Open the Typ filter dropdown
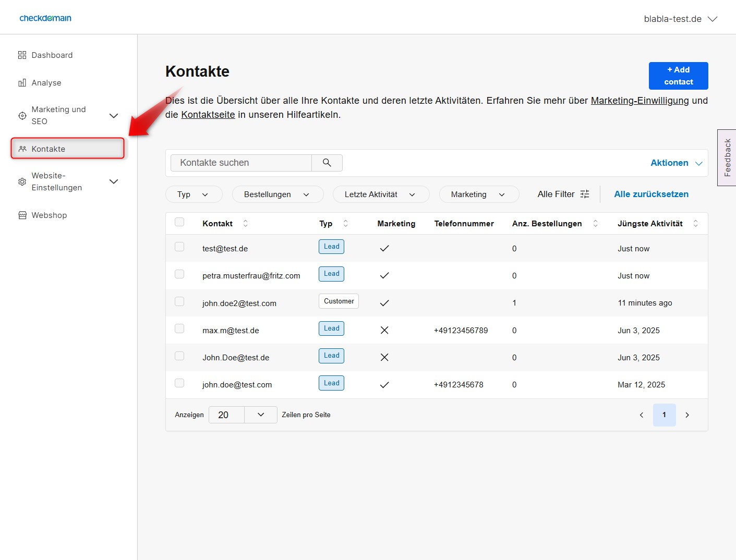This screenshot has height=560, width=736. pyautogui.click(x=194, y=194)
